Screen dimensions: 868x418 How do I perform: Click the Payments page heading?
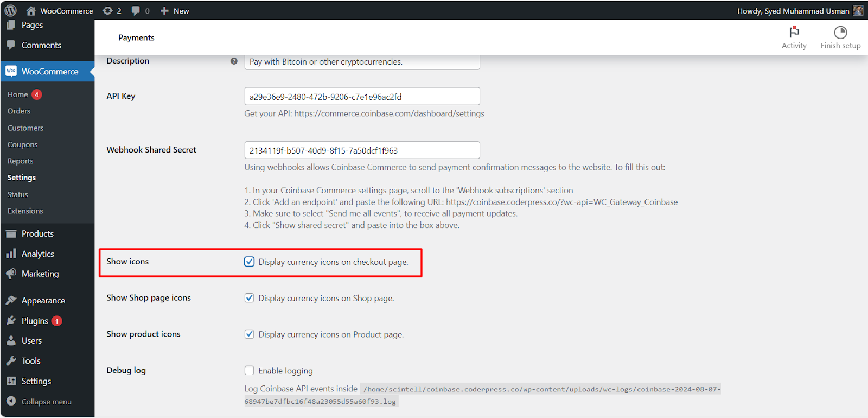136,37
